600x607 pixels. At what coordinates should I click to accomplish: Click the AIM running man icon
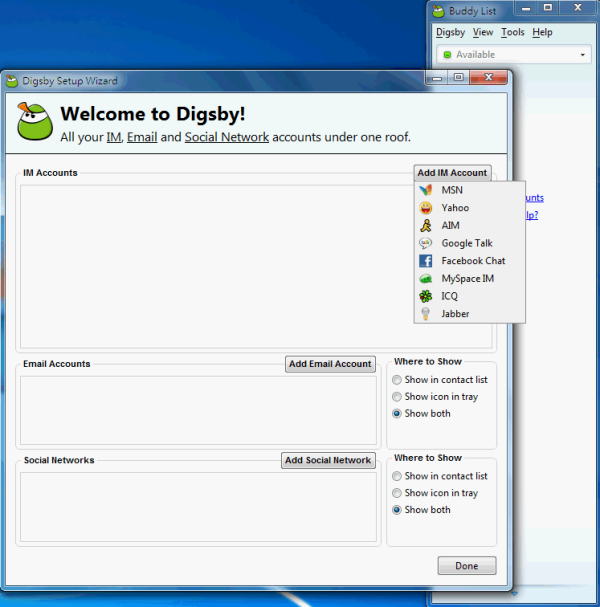[x=425, y=225]
